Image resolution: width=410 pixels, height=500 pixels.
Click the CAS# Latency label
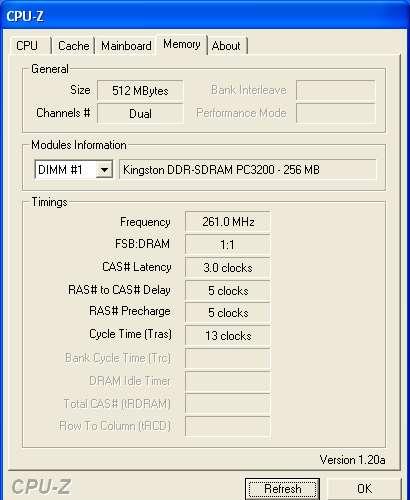pyautogui.click(x=137, y=267)
